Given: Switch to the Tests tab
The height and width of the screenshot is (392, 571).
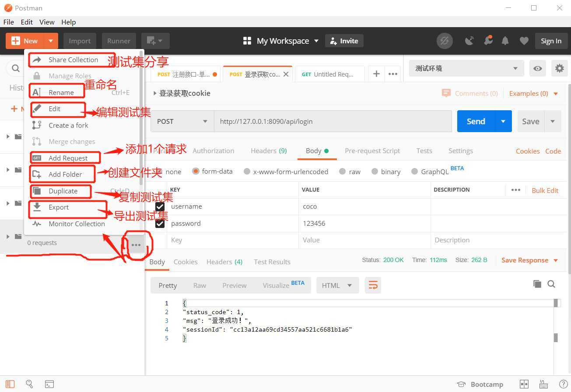Looking at the screenshot, I should point(424,150).
